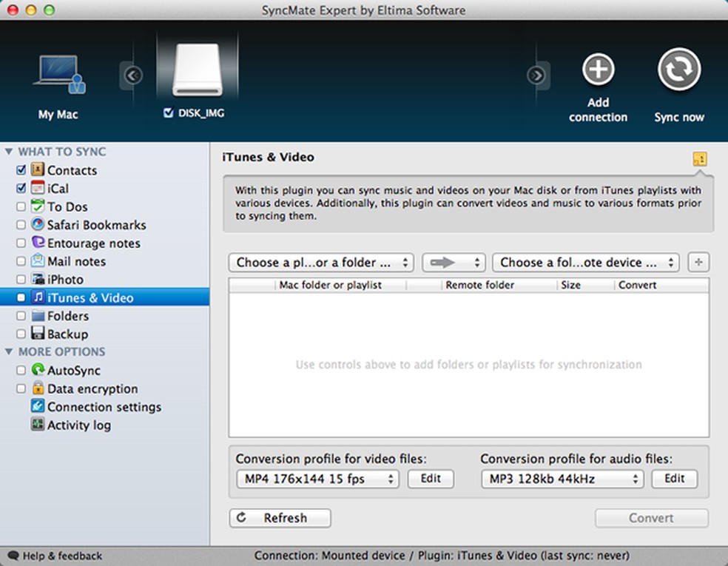Select the Data encryption padlock icon
Viewport: 728px width, 566px height.
pyautogui.click(x=38, y=388)
